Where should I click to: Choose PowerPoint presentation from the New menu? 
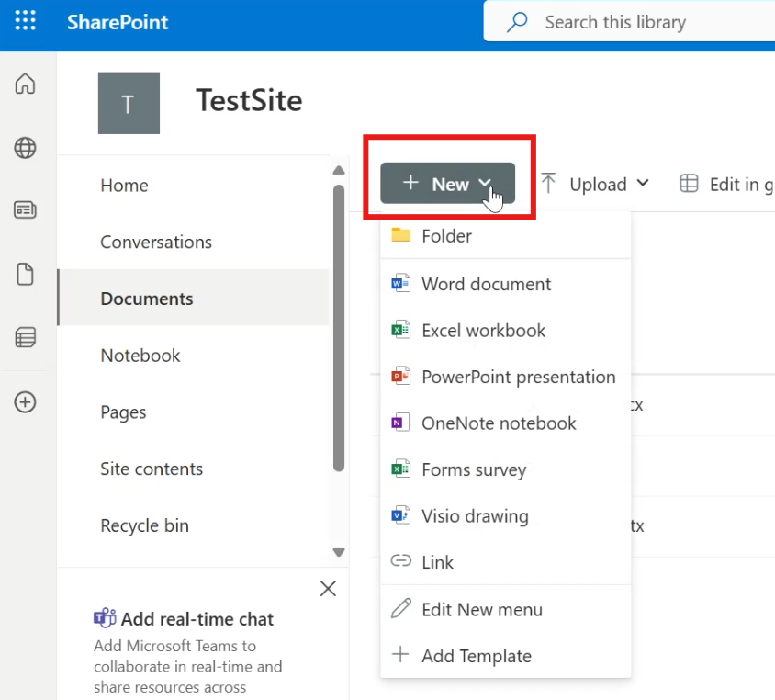(506, 377)
